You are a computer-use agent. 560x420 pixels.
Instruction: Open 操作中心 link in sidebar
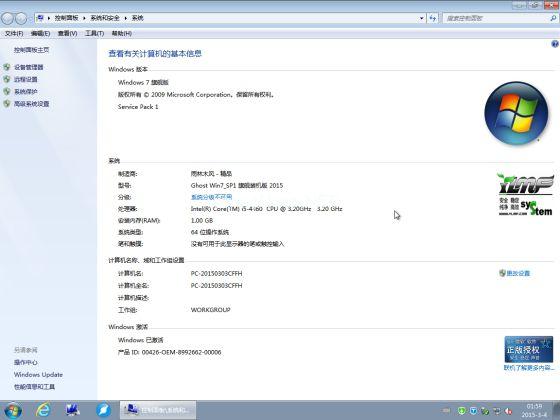(26, 362)
